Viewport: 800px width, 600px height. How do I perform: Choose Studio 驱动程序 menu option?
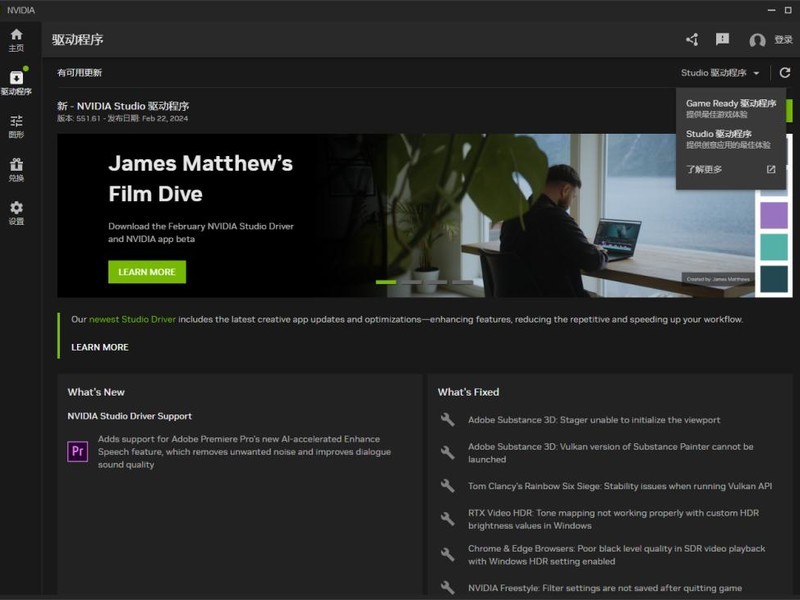731,139
